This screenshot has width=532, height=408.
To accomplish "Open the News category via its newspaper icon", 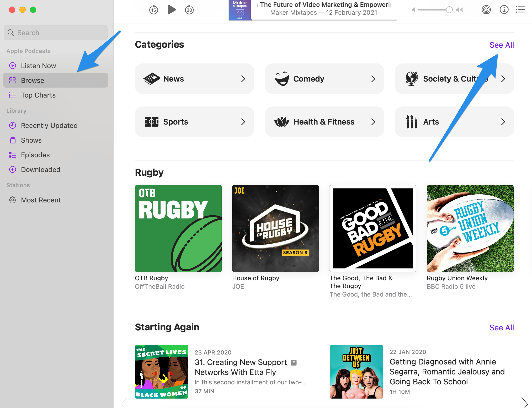I will pos(152,79).
